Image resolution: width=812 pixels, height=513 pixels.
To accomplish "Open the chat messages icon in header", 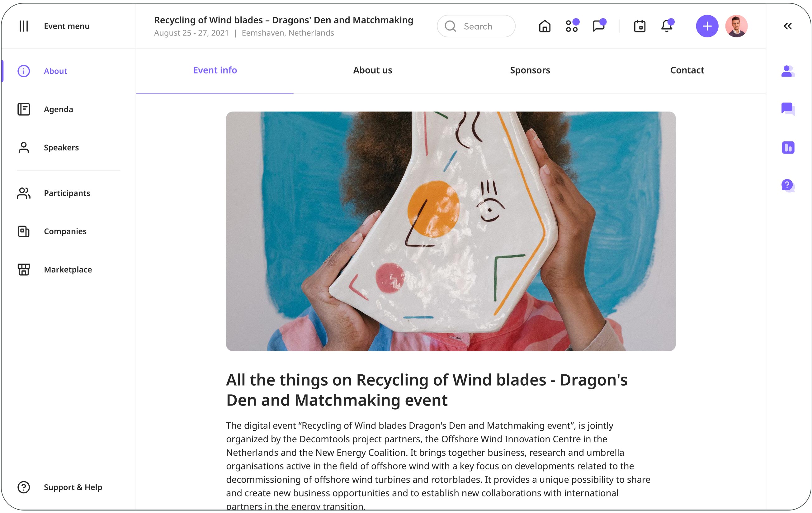I will pos(599,26).
